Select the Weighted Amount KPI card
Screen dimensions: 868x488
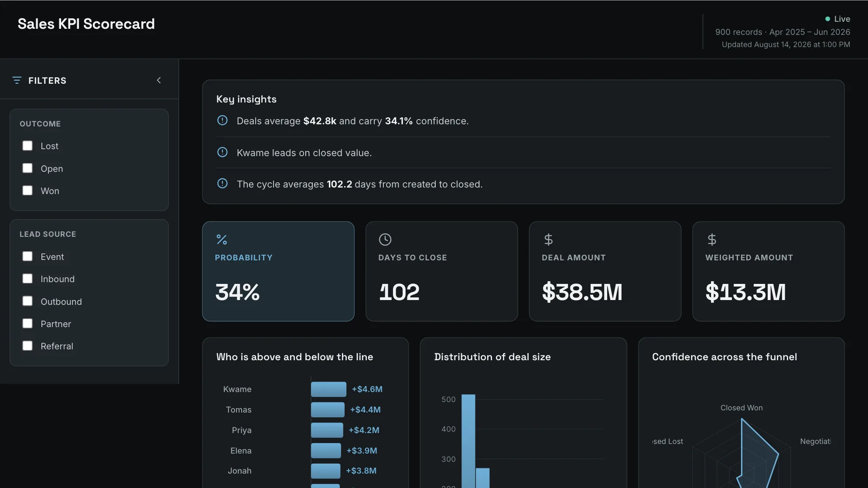click(769, 271)
